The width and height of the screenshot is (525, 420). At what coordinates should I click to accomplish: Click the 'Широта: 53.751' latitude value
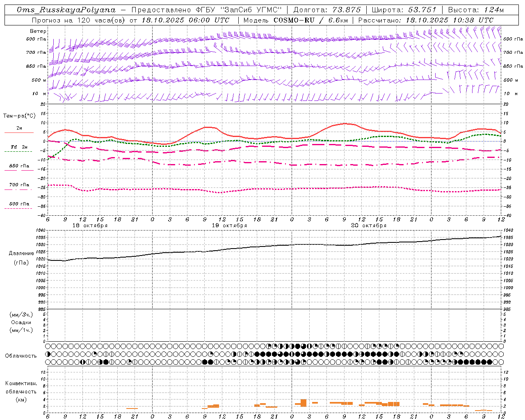point(404,10)
